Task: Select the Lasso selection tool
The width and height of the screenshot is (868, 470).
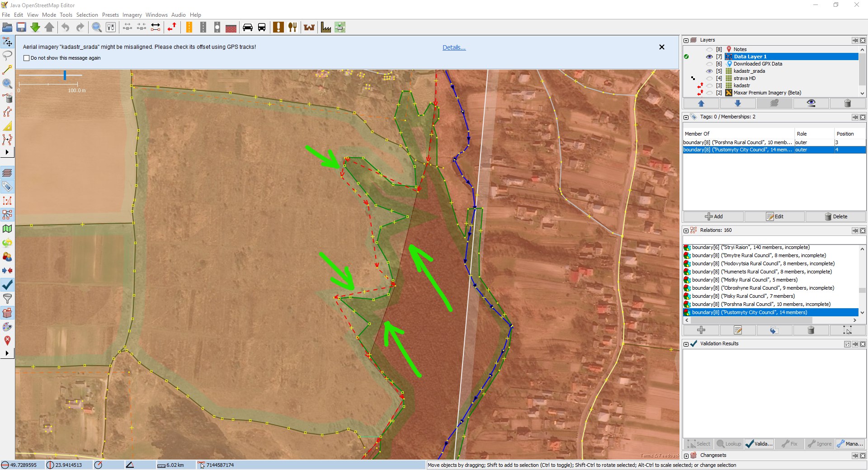Action: 7,56
